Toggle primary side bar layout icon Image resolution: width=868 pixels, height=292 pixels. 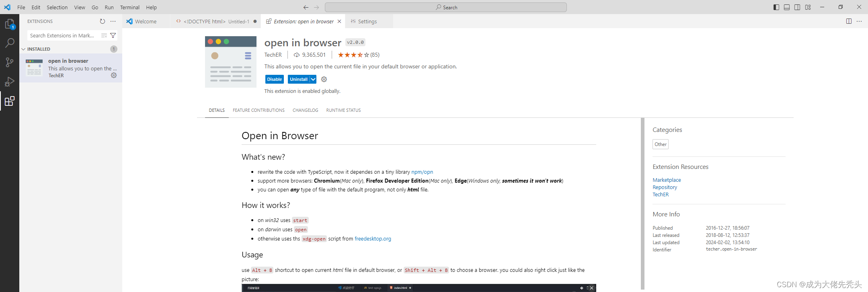click(776, 7)
